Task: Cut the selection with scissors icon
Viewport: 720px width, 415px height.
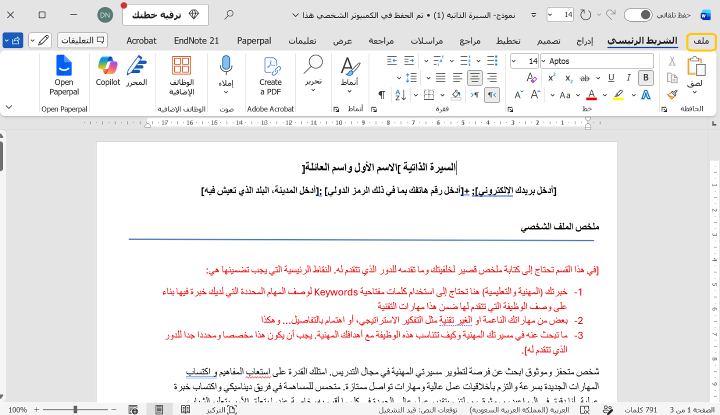Action: (x=672, y=61)
